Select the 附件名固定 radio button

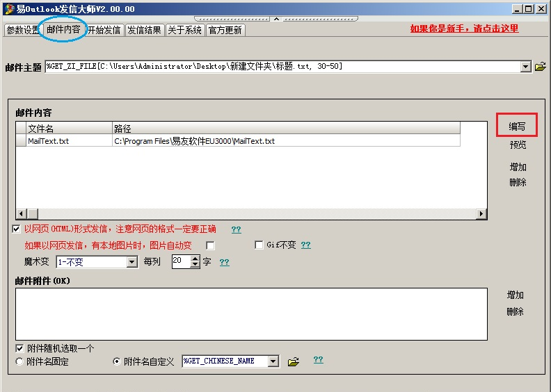tap(19, 361)
